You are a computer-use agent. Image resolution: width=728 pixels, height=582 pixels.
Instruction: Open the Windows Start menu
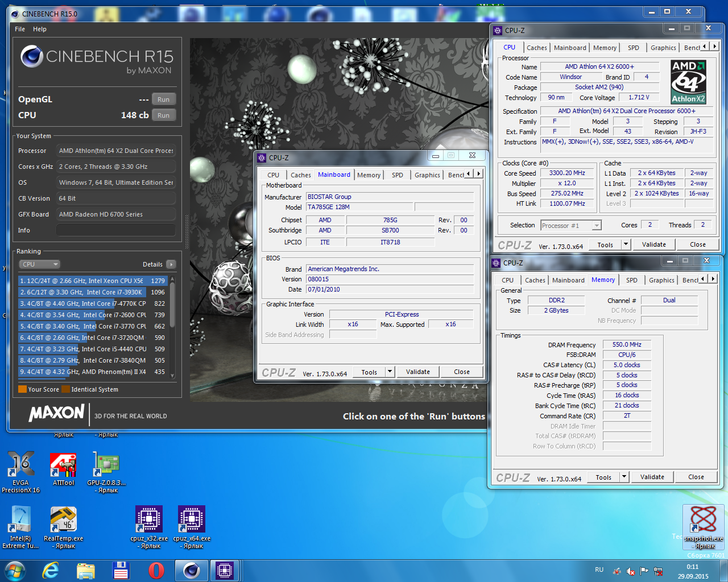point(14,571)
